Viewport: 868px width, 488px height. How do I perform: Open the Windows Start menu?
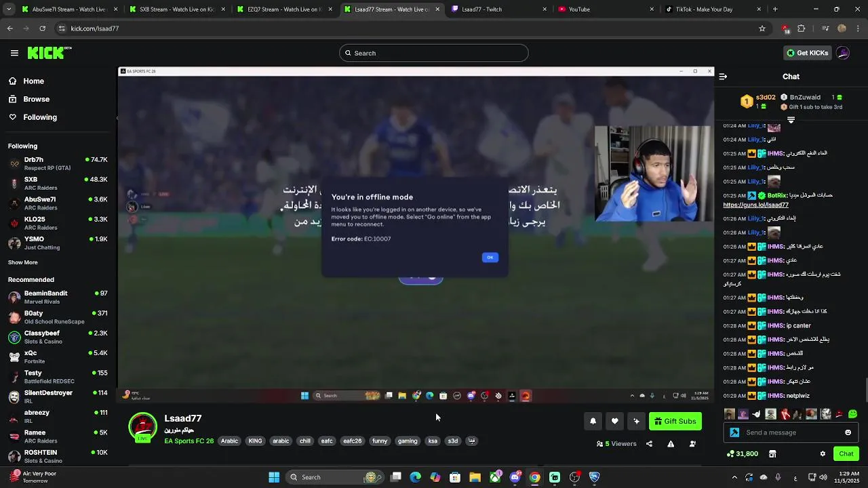(274, 477)
